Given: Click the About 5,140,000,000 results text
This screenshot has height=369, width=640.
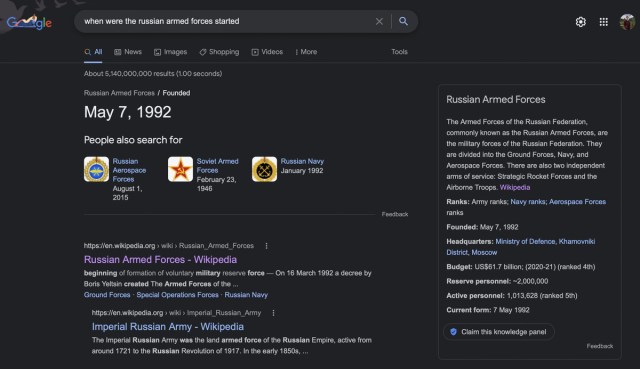Looking at the screenshot, I should coord(153,73).
